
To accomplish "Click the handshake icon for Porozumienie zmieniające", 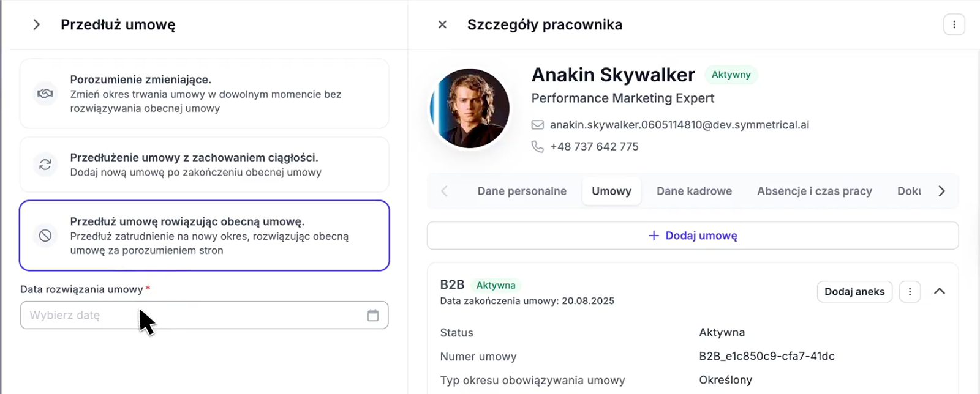I will coord(45,94).
